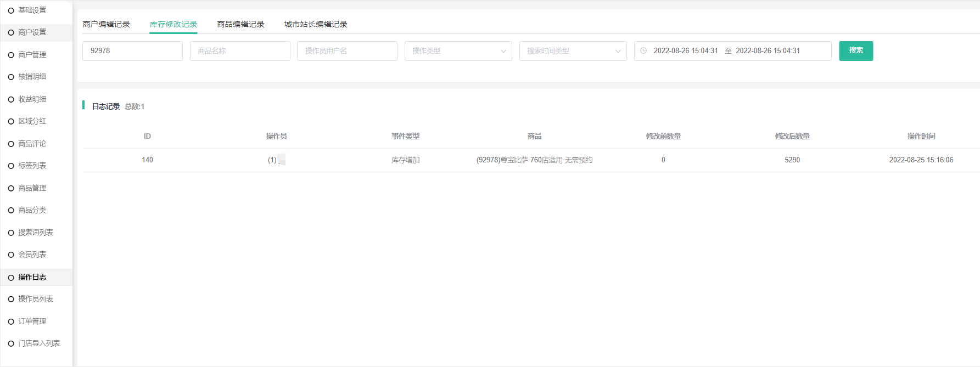Select the 库存修改记录 tab
This screenshot has height=367, width=980.
173,24
